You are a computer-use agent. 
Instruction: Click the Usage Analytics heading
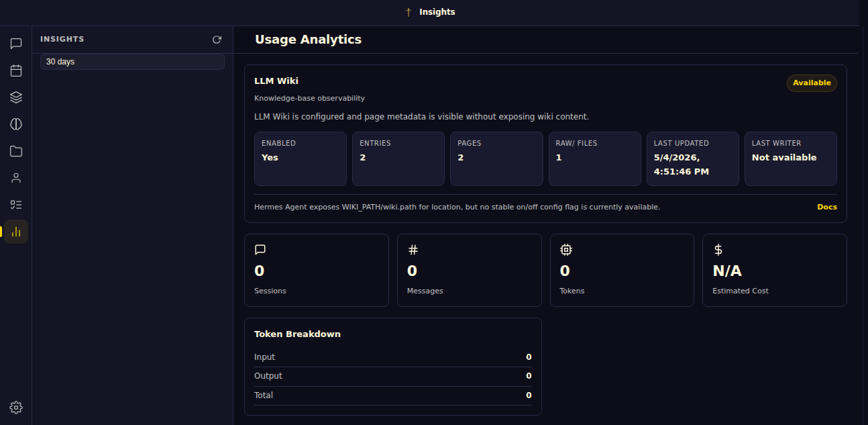[309, 40]
